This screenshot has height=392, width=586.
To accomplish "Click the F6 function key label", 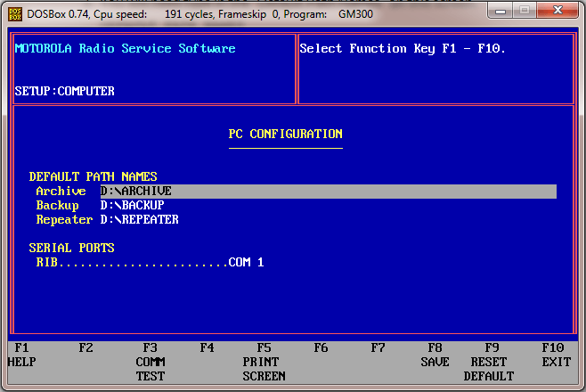I will click(x=321, y=348).
